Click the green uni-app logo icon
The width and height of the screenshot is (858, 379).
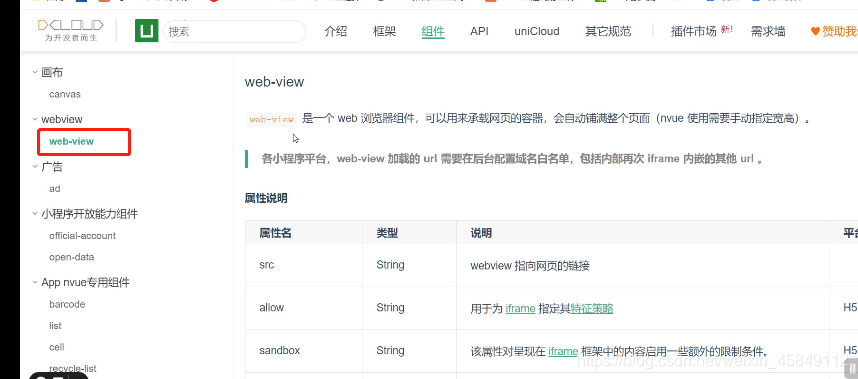[147, 31]
